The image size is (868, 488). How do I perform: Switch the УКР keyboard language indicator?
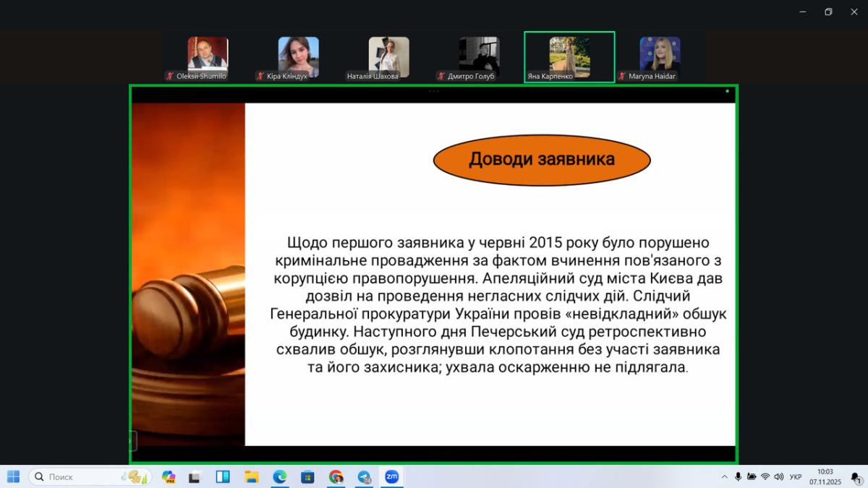[x=796, y=477]
